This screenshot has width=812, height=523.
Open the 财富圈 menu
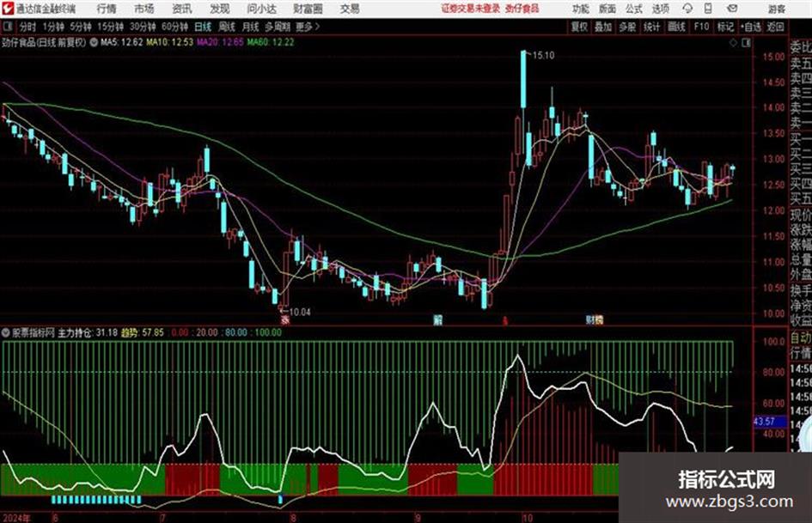pos(308,9)
